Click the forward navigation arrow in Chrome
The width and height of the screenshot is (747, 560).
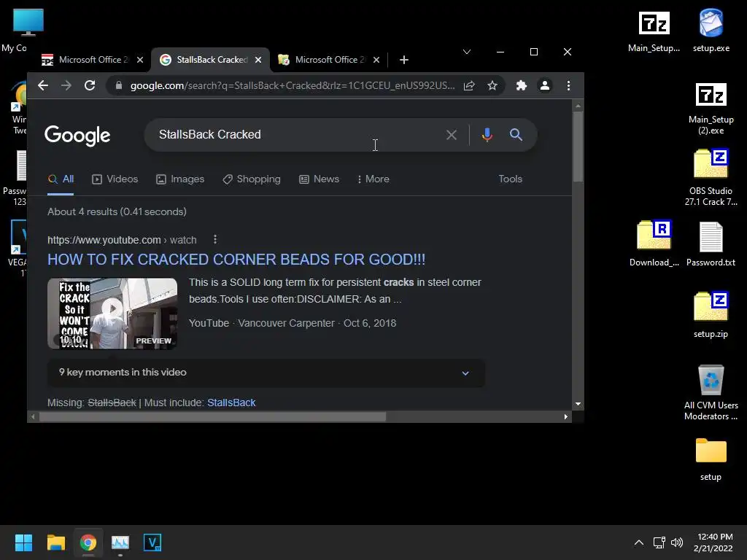point(66,86)
